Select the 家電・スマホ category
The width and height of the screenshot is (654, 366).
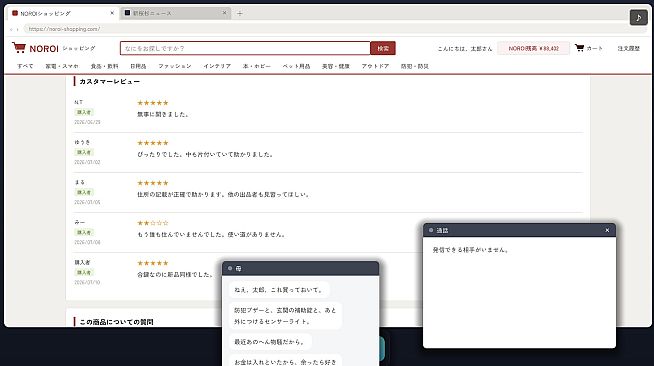(62, 66)
